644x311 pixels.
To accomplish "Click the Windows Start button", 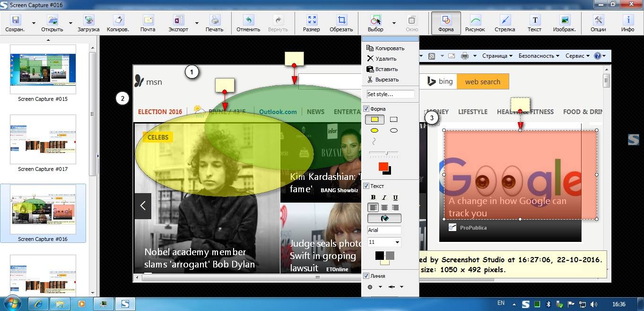I will 12,304.
